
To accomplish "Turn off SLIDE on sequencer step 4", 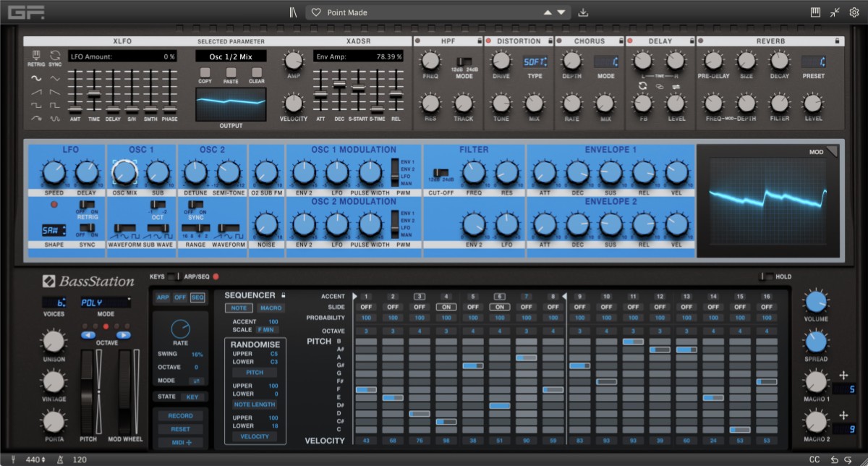I will click(446, 306).
